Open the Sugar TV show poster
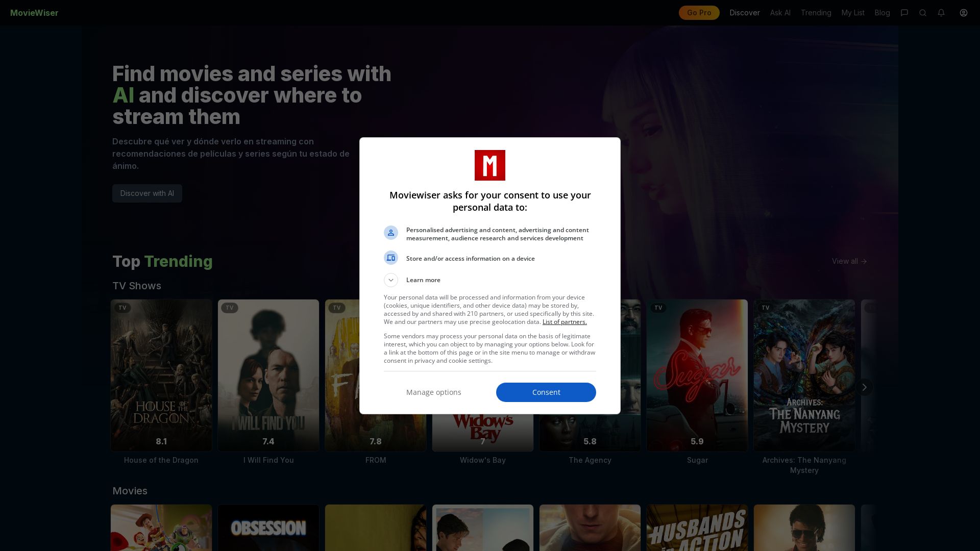The height and width of the screenshot is (551, 980). point(697,375)
